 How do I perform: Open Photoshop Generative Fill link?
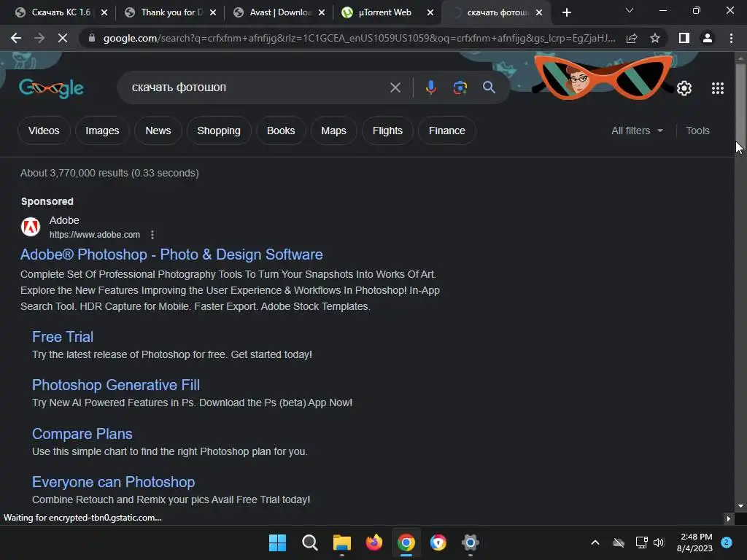point(116,385)
